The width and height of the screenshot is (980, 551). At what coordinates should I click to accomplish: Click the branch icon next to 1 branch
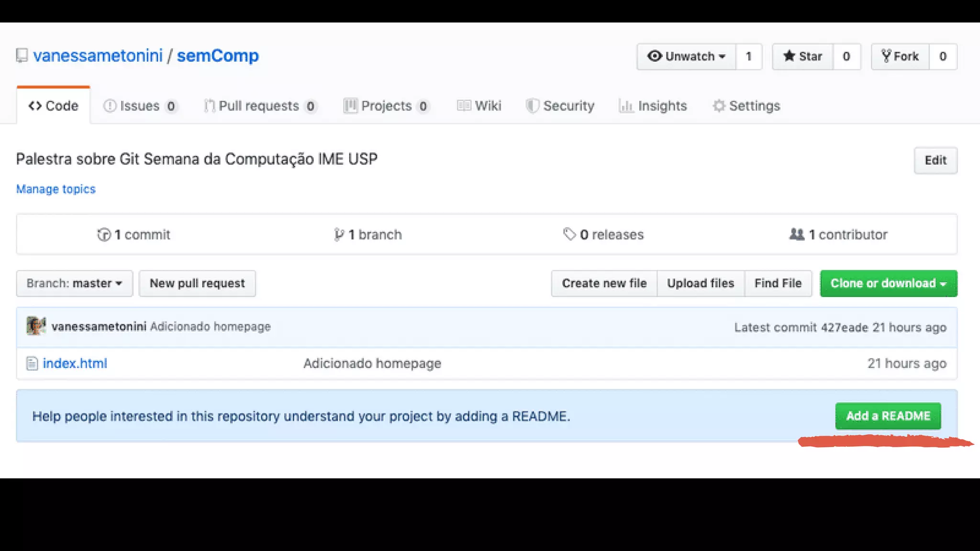click(x=339, y=235)
